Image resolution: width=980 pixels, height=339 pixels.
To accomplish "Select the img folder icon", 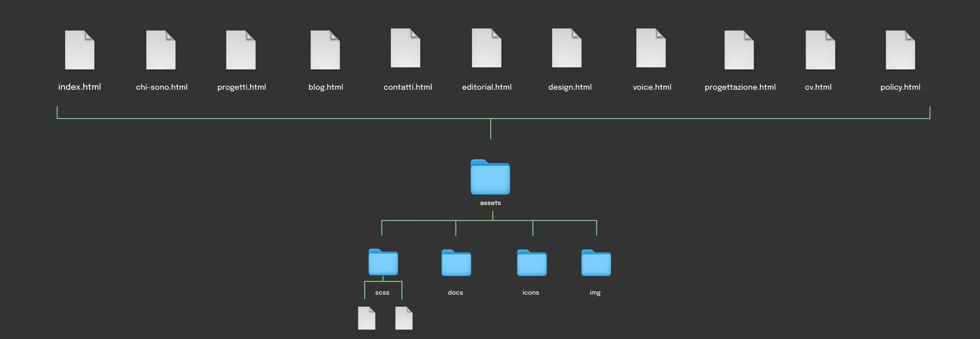I will 596,262.
